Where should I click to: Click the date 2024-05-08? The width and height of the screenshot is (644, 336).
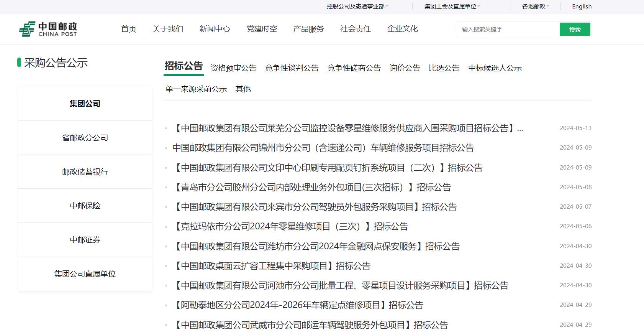575,187
